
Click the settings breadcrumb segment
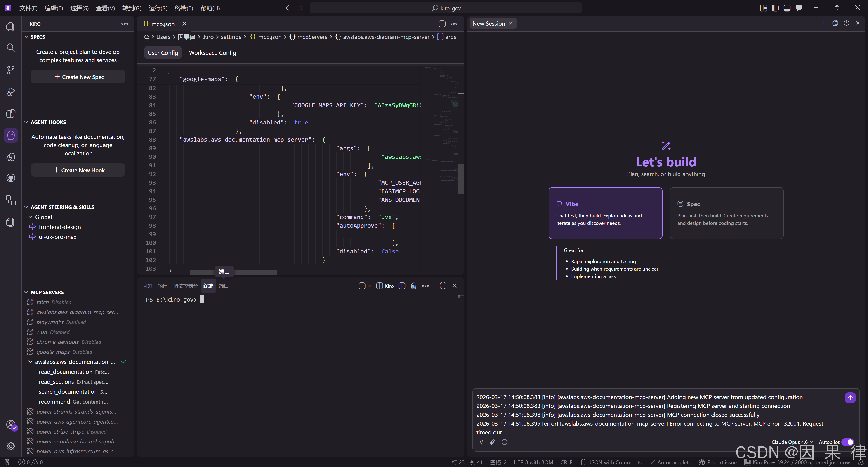click(x=231, y=37)
